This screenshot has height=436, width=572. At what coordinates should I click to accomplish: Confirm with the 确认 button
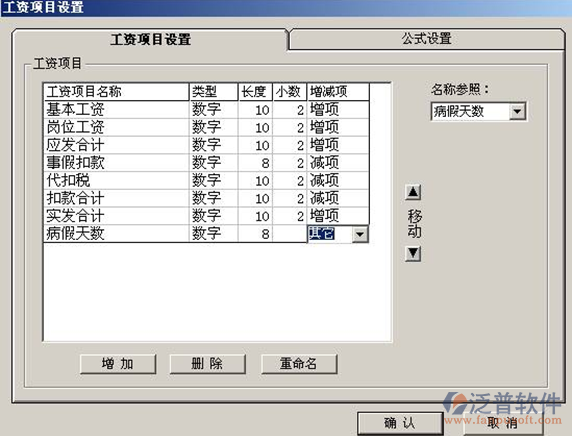[x=400, y=423]
